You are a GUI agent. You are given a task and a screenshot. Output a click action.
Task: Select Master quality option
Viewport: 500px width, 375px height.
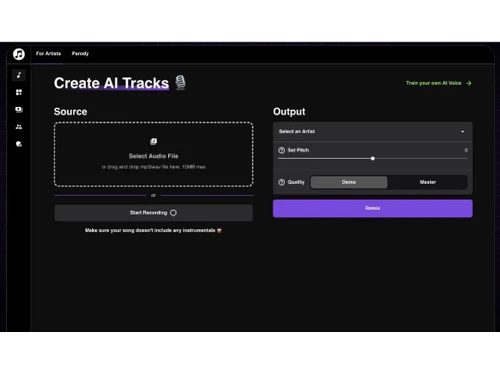tap(428, 182)
